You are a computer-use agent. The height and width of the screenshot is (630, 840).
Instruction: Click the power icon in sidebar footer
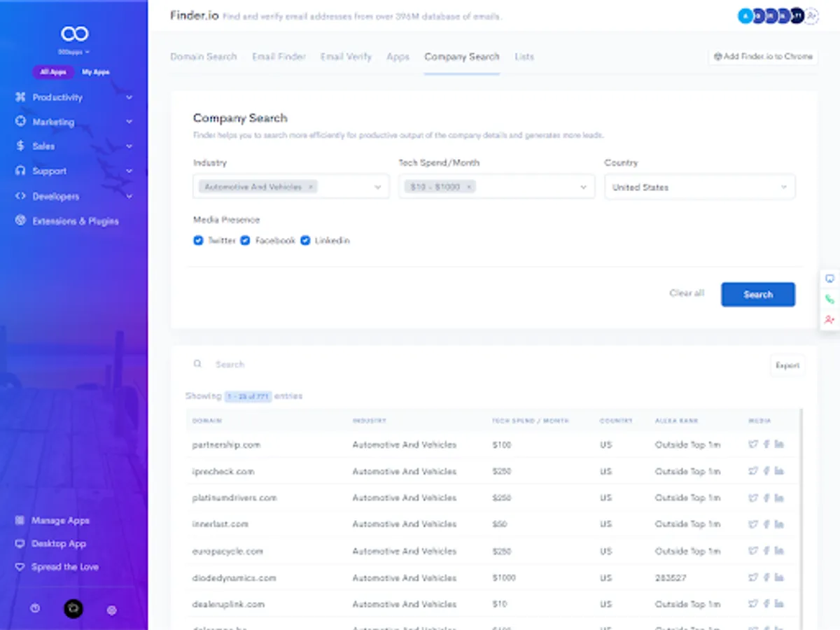coord(35,609)
